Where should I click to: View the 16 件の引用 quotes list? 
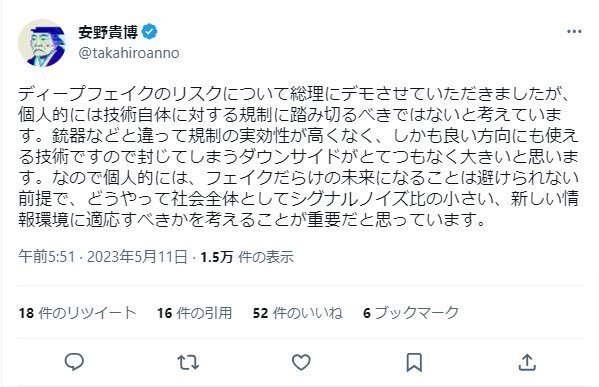pyautogui.click(x=195, y=313)
